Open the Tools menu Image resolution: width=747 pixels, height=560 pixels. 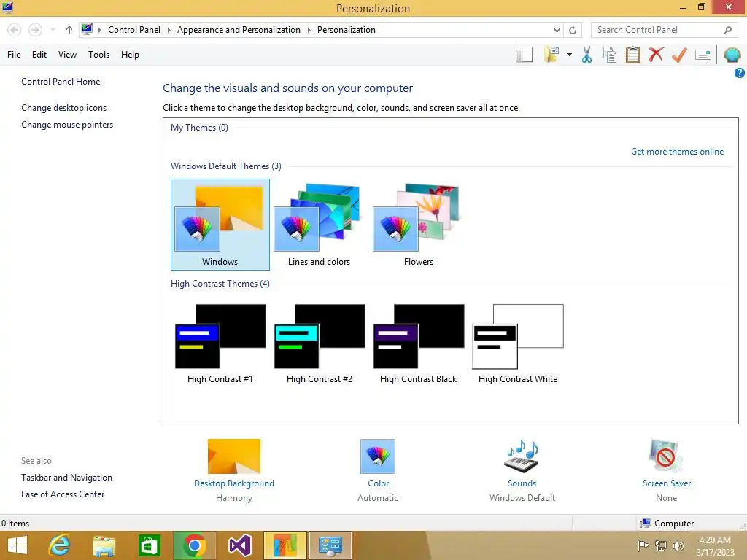coord(98,55)
